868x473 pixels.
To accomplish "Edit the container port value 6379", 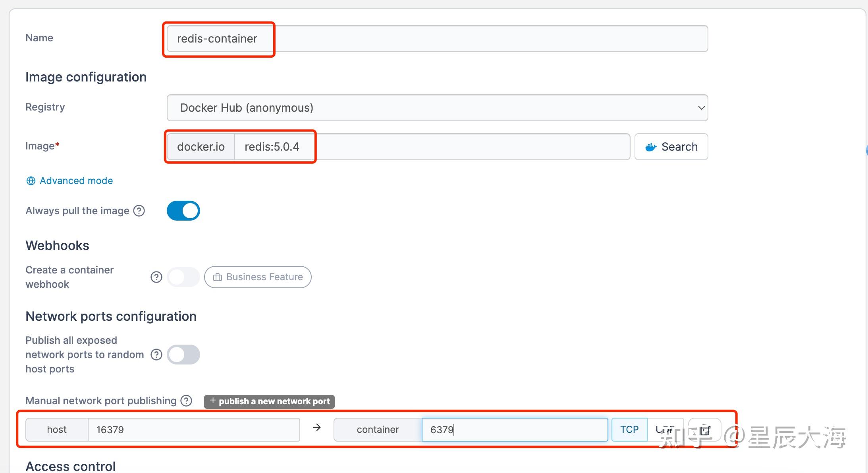I will (x=514, y=429).
